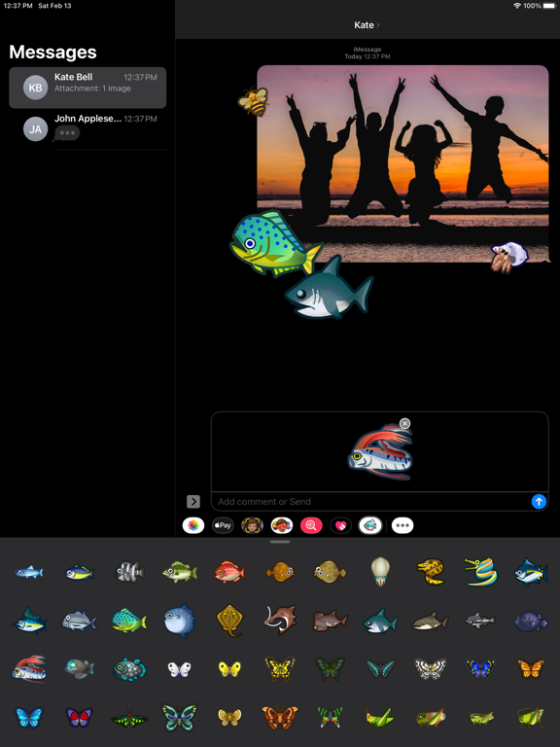Open the #images search app icon

(311, 525)
